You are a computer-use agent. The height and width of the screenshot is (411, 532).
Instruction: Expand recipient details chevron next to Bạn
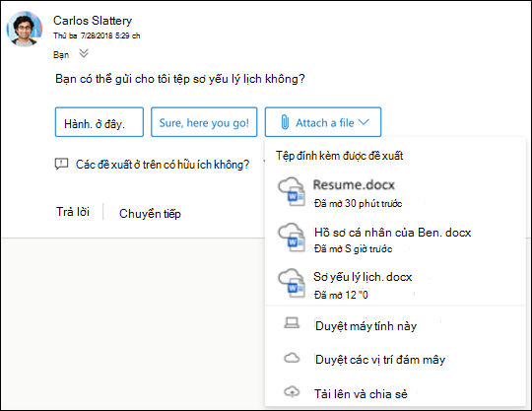84,53
